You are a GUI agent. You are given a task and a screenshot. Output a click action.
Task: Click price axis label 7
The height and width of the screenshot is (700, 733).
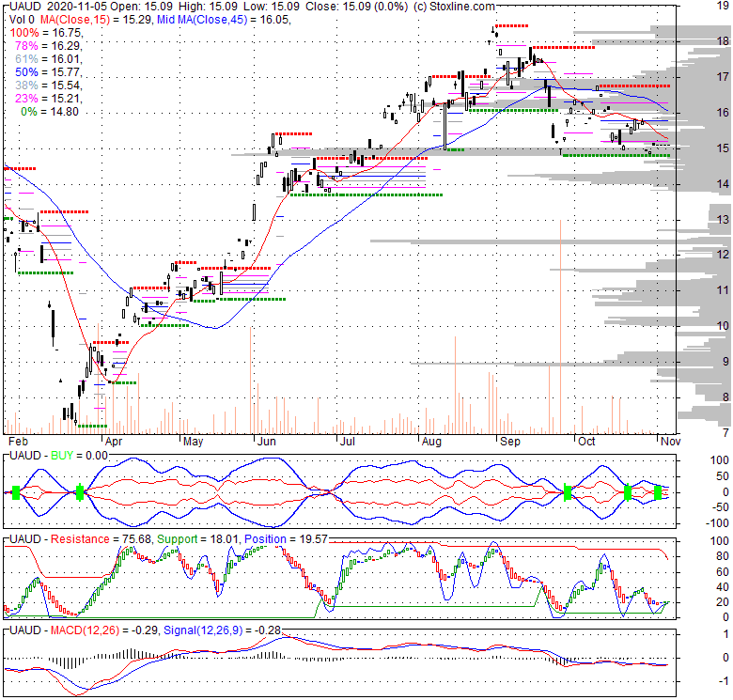pos(725,433)
